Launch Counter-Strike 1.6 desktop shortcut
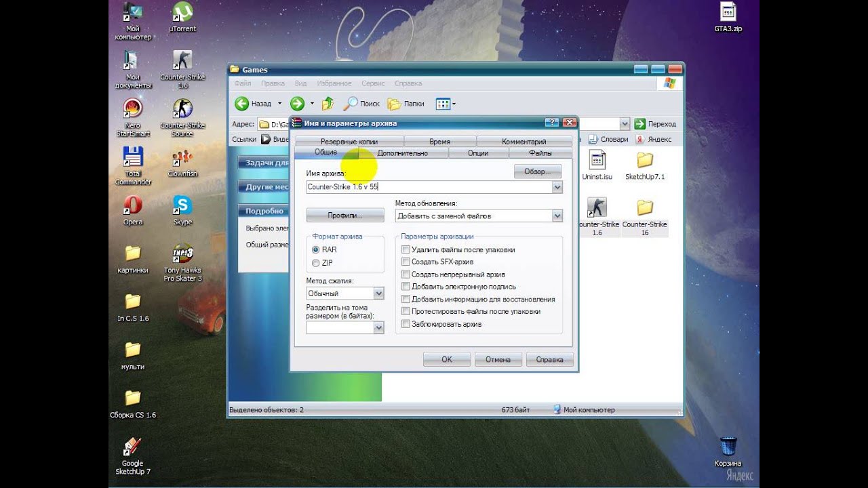This screenshot has height=488, width=868. (182, 69)
